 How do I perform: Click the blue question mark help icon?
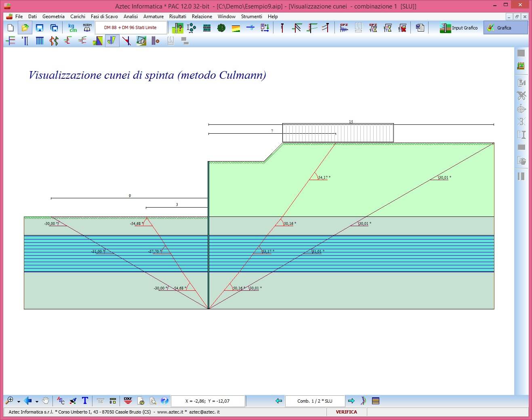[164, 401]
